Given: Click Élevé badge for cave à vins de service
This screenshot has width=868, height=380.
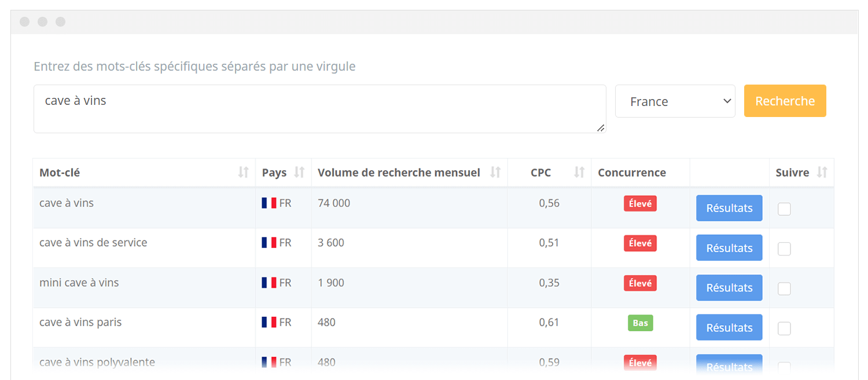Looking at the screenshot, I should point(640,243).
